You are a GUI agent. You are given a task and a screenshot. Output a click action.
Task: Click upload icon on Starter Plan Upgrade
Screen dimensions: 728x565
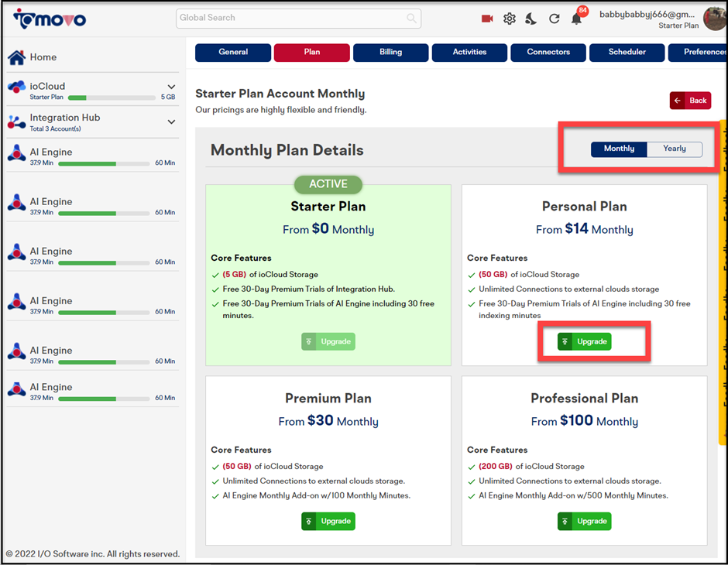point(309,341)
